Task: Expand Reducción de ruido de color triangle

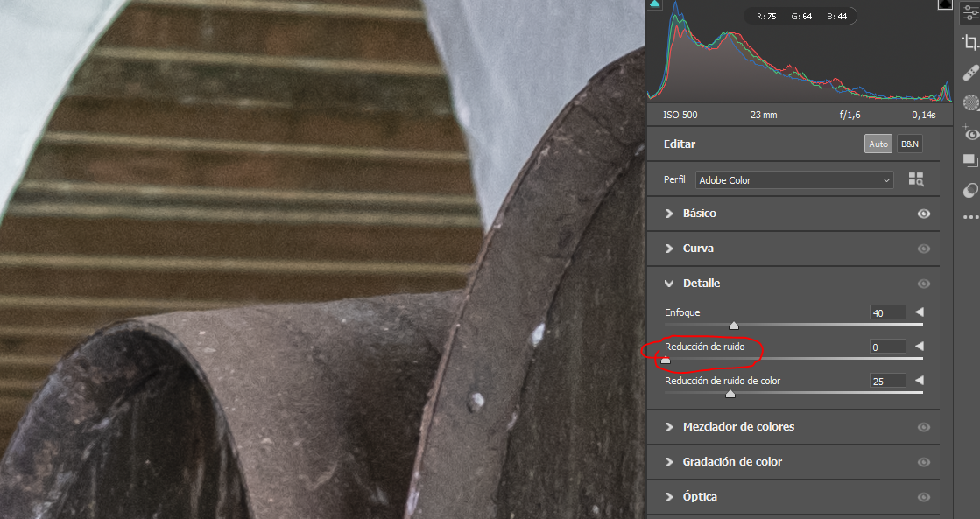Action: click(919, 380)
